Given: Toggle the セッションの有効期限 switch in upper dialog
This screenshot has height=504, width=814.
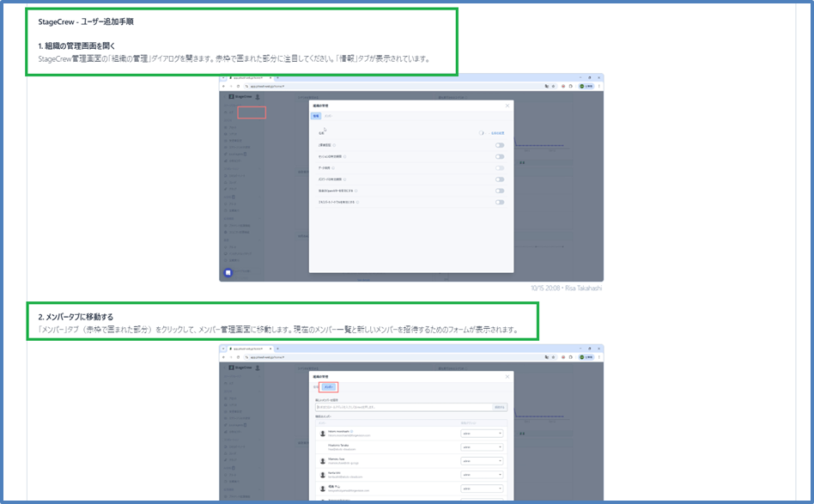Looking at the screenshot, I should 500,157.
